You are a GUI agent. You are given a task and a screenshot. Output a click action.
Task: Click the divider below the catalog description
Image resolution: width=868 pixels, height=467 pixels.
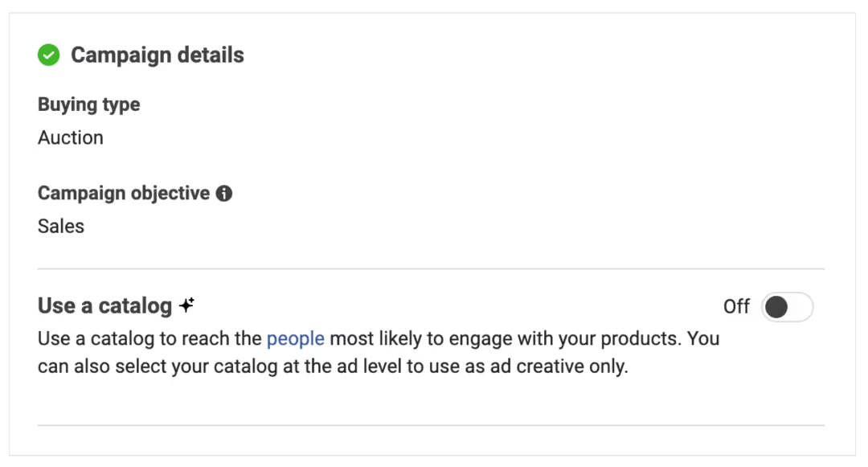click(x=431, y=425)
